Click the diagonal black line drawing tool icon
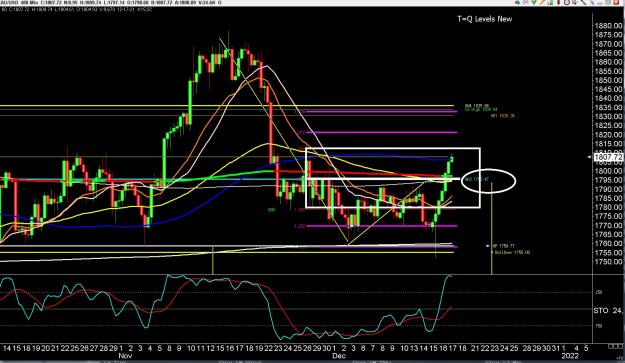Image resolution: width=625 pixels, height=363 pixels. pos(584,2)
